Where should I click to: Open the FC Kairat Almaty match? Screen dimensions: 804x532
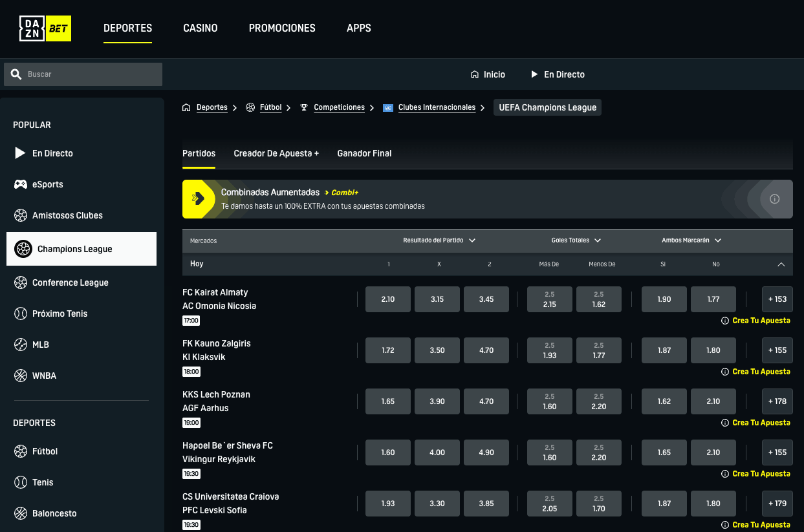(215, 292)
